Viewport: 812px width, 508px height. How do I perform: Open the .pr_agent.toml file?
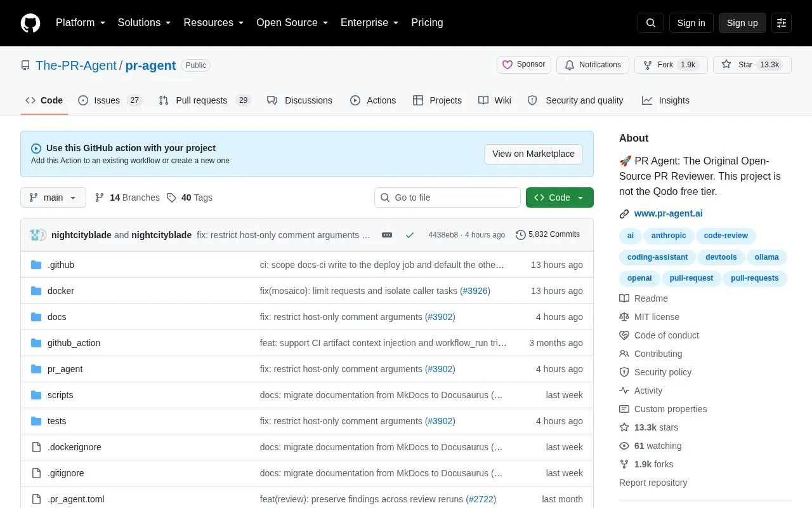pos(76,499)
